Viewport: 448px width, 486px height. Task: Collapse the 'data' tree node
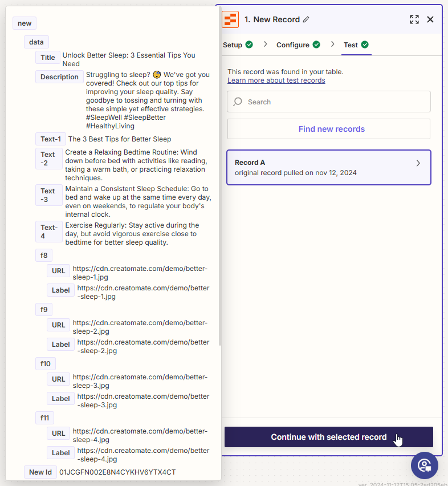(x=36, y=42)
